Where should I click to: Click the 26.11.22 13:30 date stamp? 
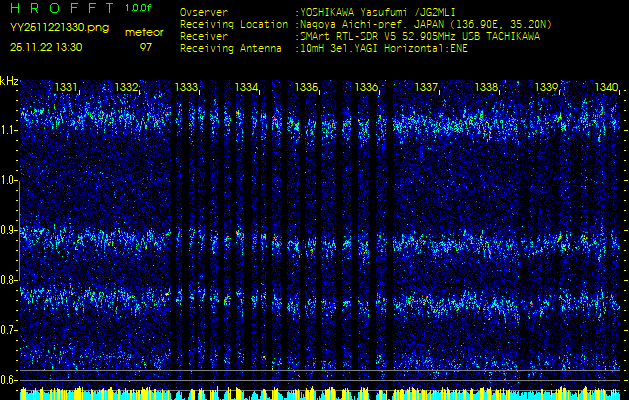point(46,47)
